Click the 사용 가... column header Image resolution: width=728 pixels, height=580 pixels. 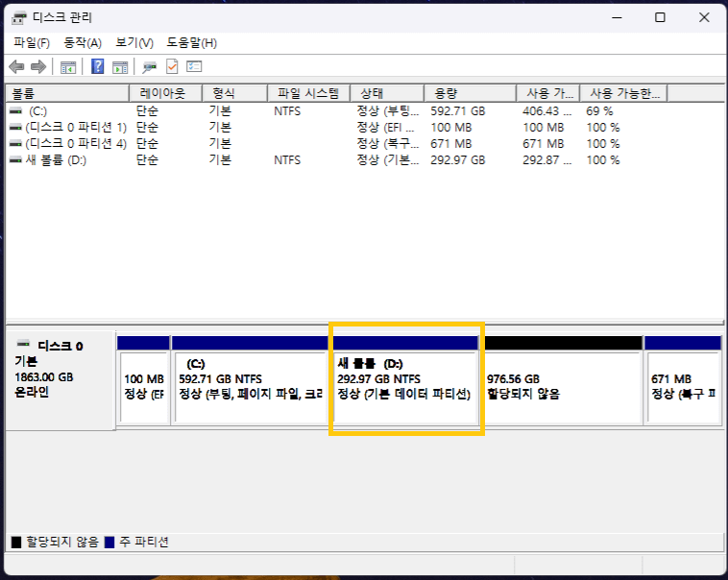[x=547, y=93]
